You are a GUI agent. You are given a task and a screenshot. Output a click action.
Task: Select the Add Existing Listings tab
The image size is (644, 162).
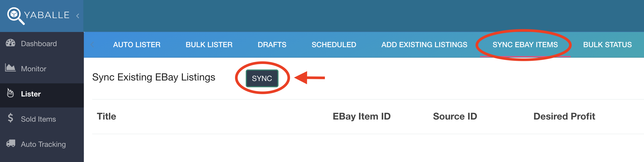coord(424,45)
